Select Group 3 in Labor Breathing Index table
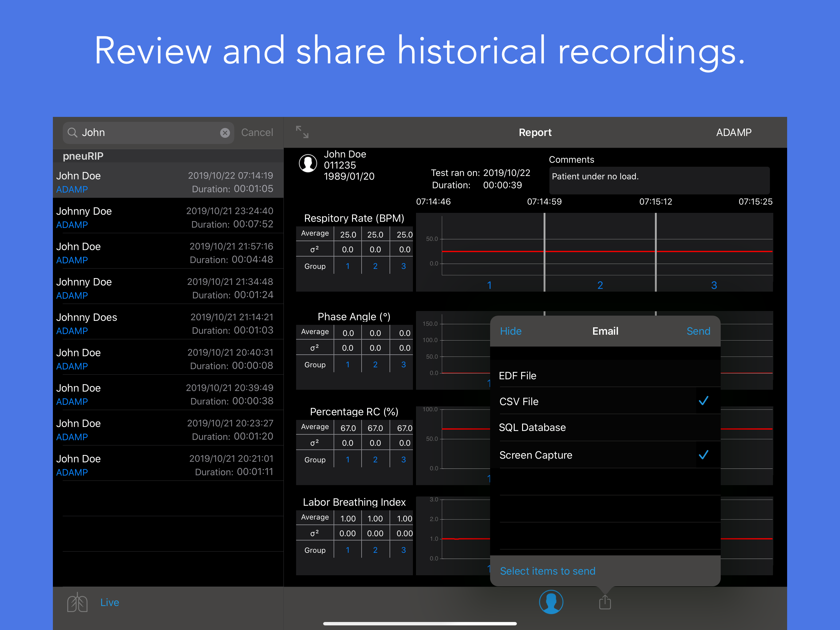 403,550
